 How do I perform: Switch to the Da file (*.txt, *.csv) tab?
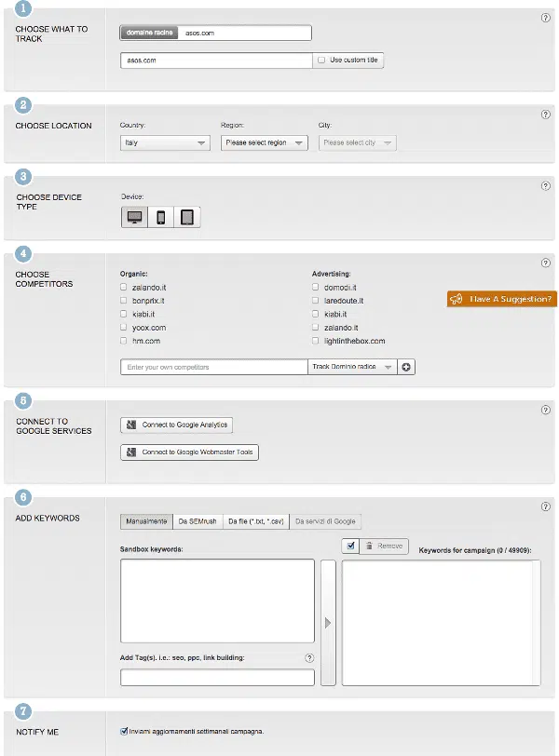coord(256,521)
